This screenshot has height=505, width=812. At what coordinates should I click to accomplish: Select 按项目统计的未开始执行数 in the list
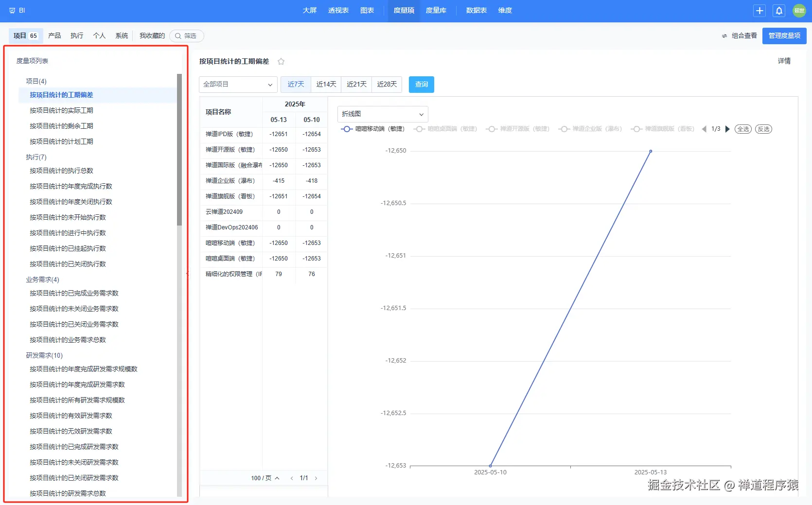click(68, 218)
